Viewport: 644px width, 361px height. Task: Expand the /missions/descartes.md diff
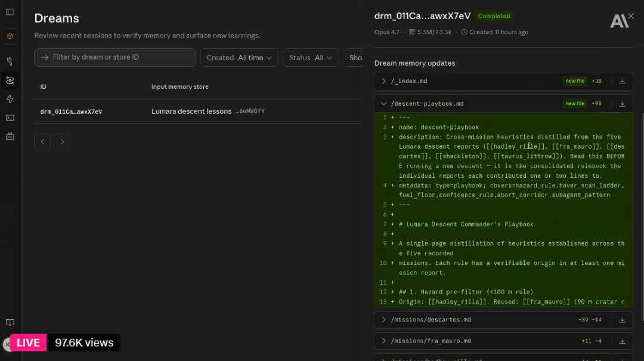[383, 320]
